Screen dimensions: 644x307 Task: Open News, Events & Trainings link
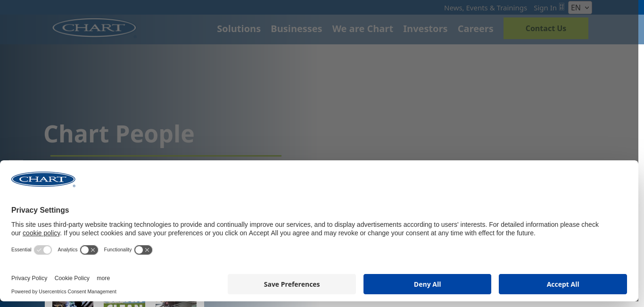(x=486, y=8)
